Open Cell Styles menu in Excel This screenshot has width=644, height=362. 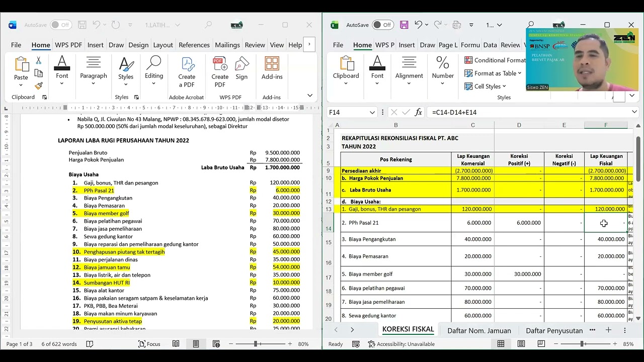[485, 86]
